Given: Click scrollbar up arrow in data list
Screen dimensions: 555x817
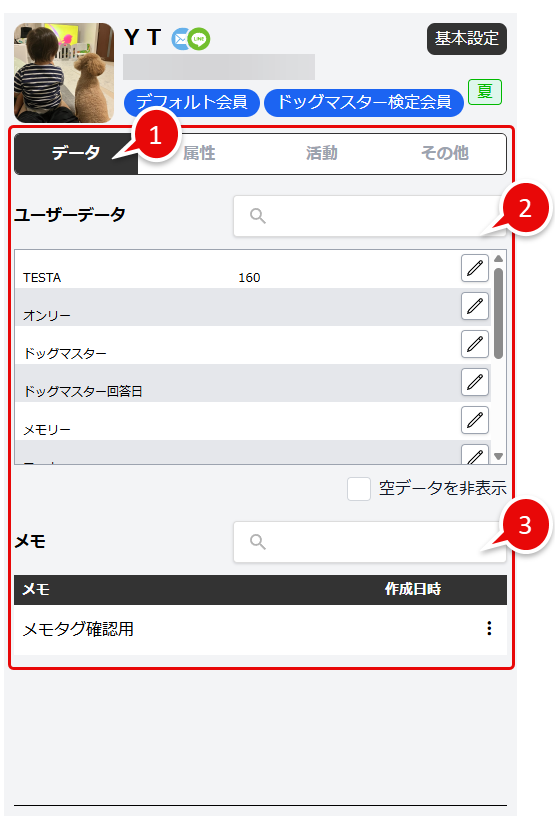Looking at the screenshot, I should point(498,258).
